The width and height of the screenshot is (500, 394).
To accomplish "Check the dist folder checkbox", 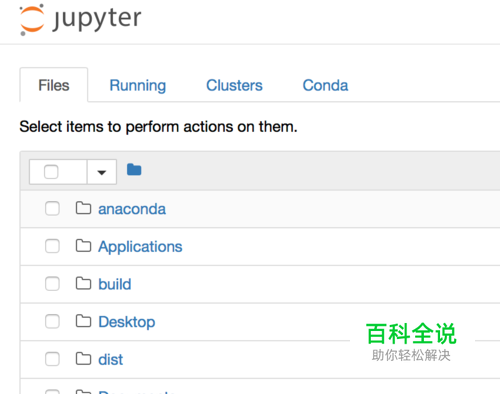I will [x=52, y=359].
